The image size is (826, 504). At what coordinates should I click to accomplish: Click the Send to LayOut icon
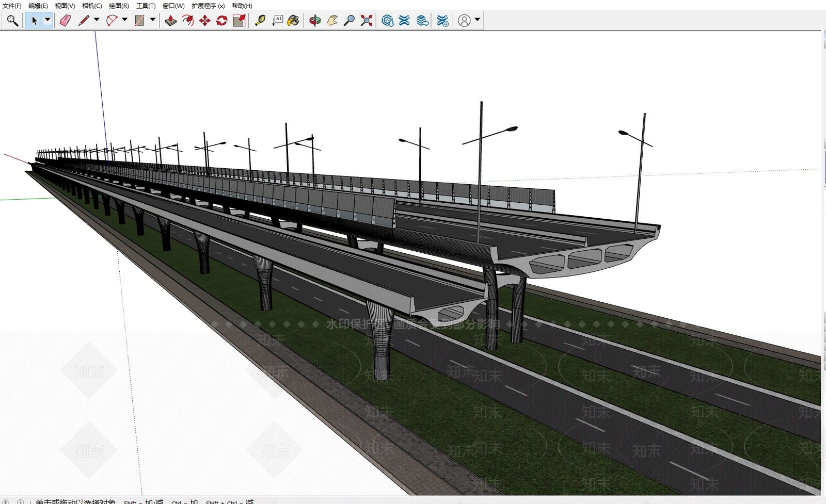422,21
